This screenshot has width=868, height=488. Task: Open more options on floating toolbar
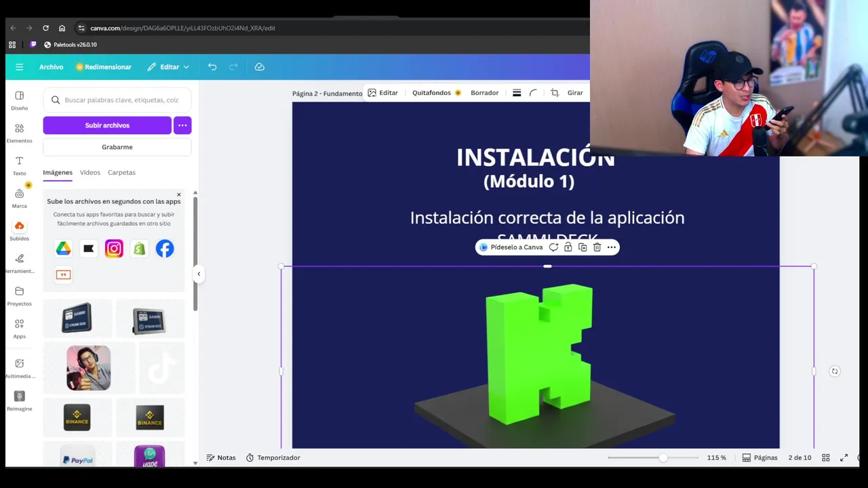pos(612,247)
